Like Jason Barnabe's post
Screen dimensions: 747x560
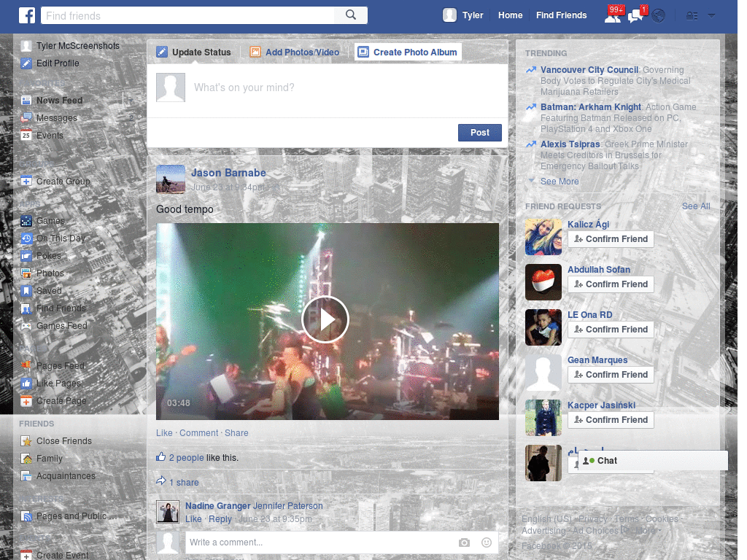(164, 433)
